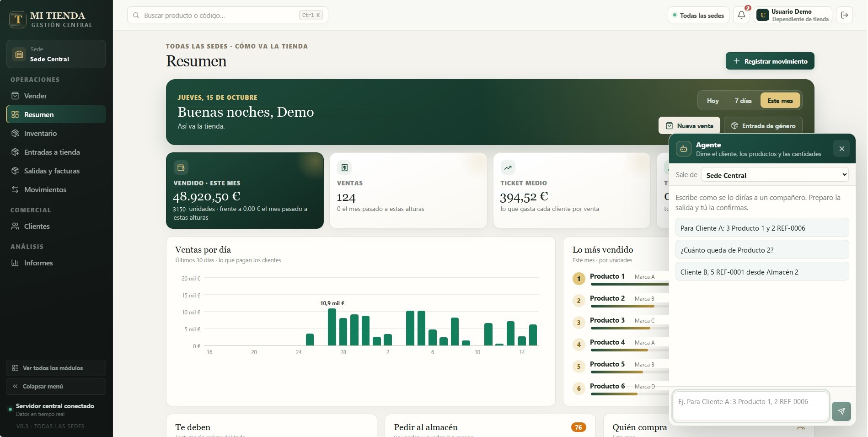
Task: Open Clientes in the sidebar
Action: point(56,226)
